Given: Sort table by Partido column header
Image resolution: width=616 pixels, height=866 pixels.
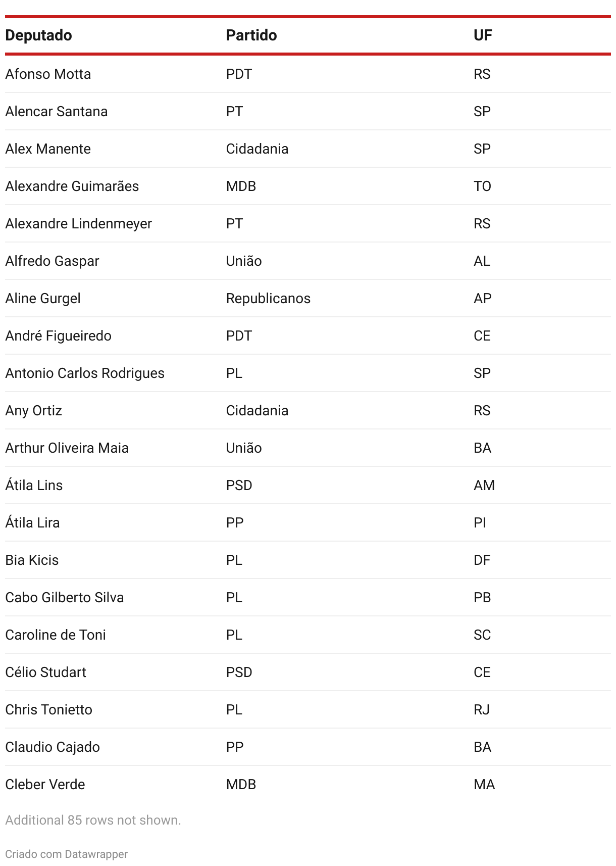Looking at the screenshot, I should click(x=251, y=35).
